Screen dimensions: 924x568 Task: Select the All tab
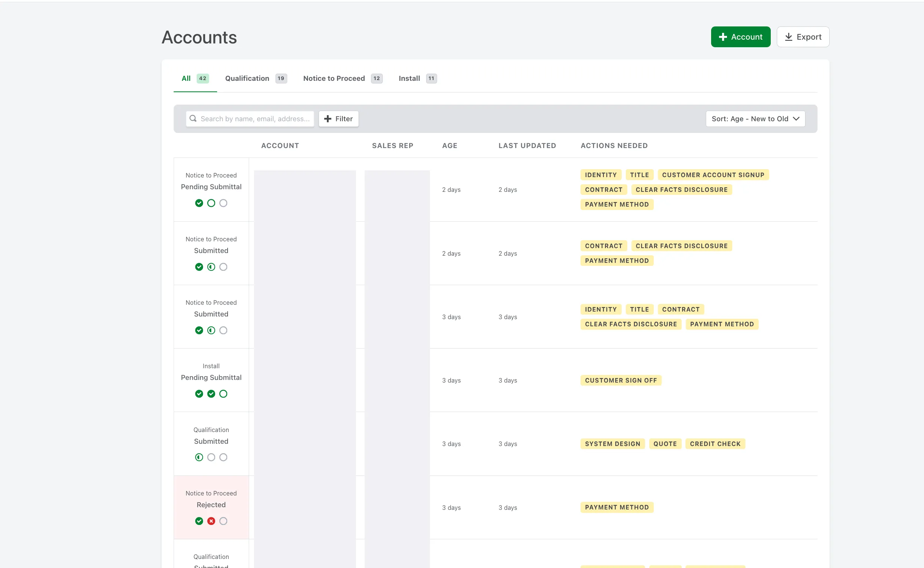pos(195,78)
